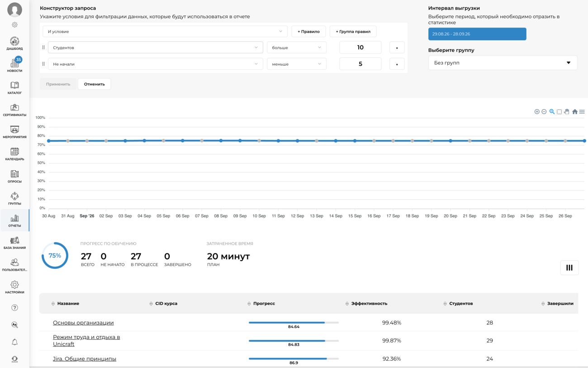Open Пользователи section in sidebar
The width and height of the screenshot is (588, 368).
coord(14,265)
